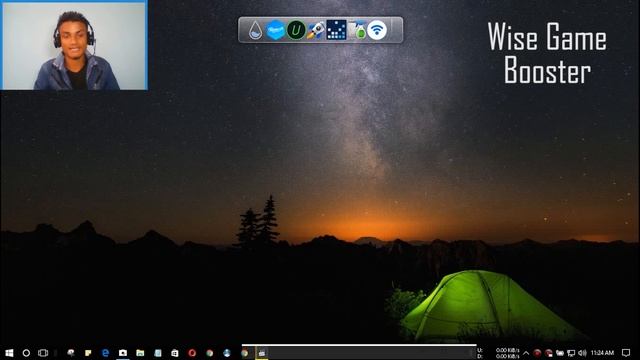The image size is (640, 360).
Task: Switch to the highlighted active taskbar app
Action: pyautogui.click(x=262, y=353)
